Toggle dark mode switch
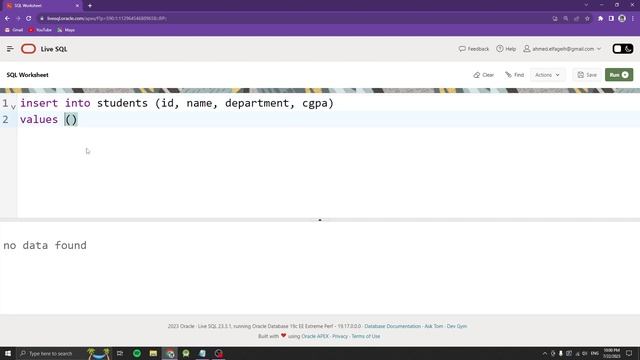The width and height of the screenshot is (640, 360). (x=623, y=49)
